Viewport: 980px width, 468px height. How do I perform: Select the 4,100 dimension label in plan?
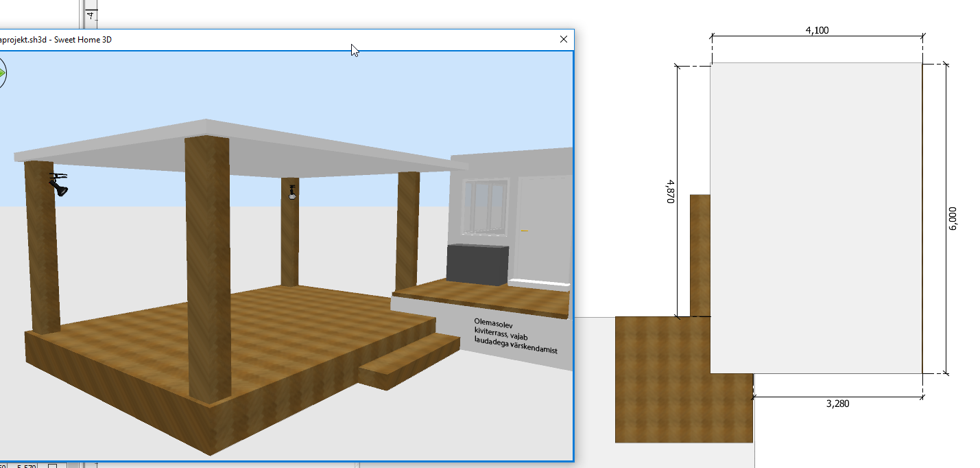[x=817, y=30]
